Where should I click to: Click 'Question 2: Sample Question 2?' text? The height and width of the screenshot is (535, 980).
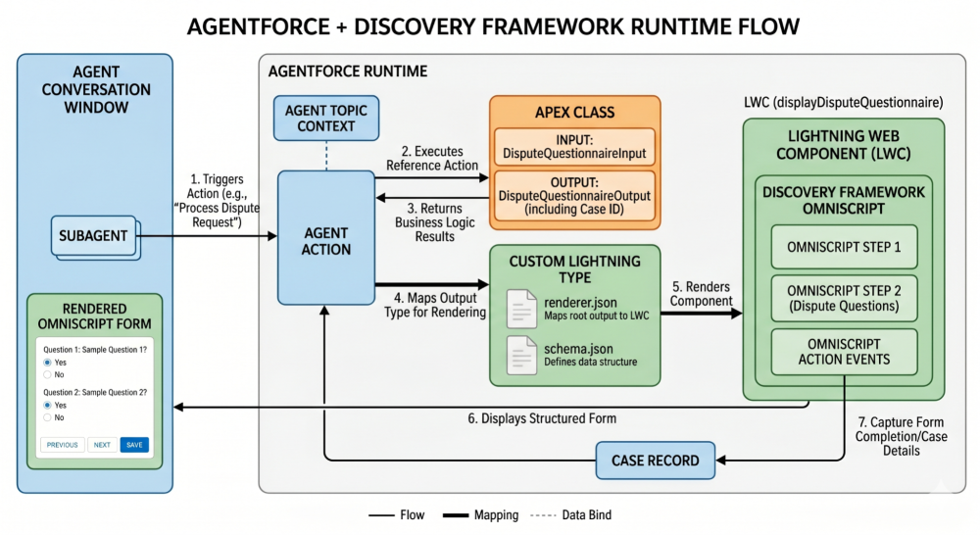point(95,392)
